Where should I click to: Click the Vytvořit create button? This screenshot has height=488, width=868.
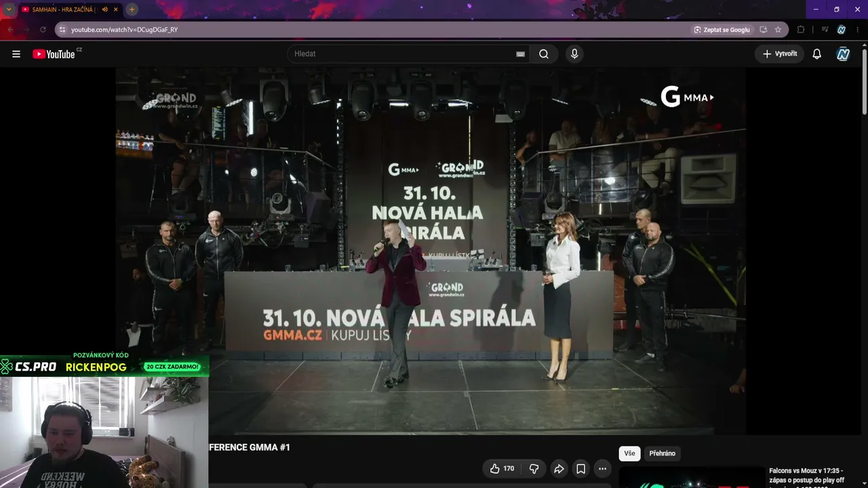(779, 54)
